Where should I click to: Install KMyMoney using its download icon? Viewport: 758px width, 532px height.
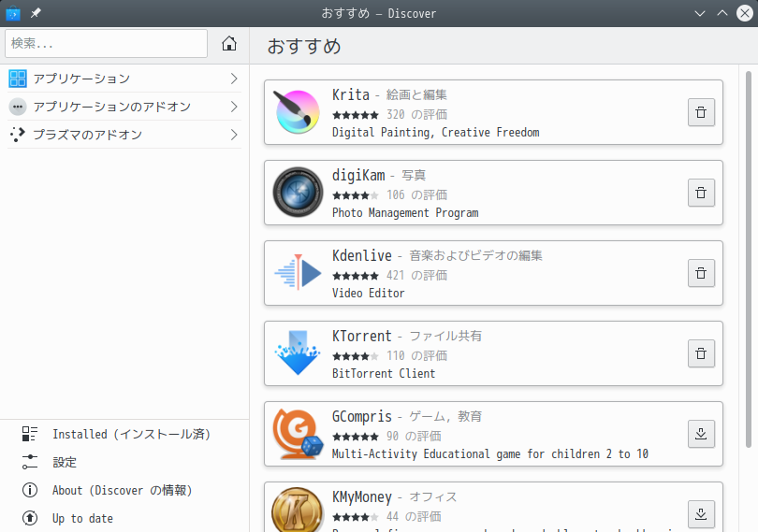pos(701,514)
